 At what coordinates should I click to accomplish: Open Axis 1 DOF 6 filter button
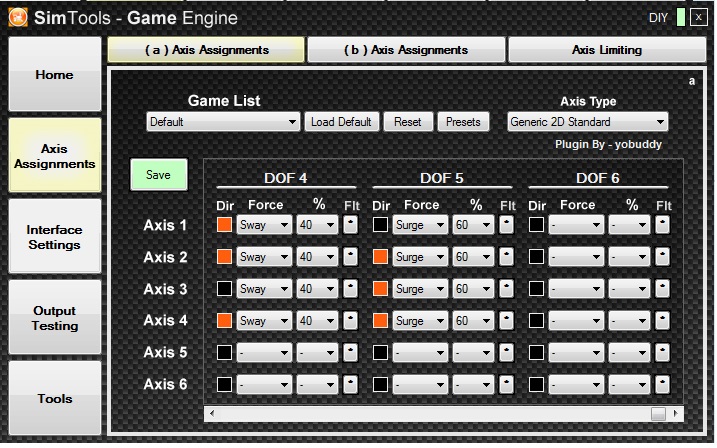[x=662, y=225]
